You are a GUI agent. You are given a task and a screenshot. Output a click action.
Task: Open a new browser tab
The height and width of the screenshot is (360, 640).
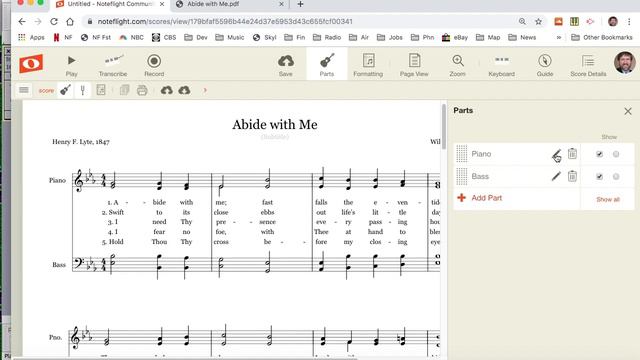pos(300,4)
